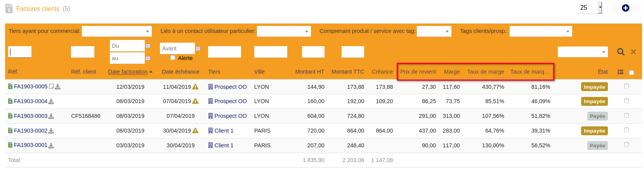Tick the Alerte checkbox

tap(173, 58)
